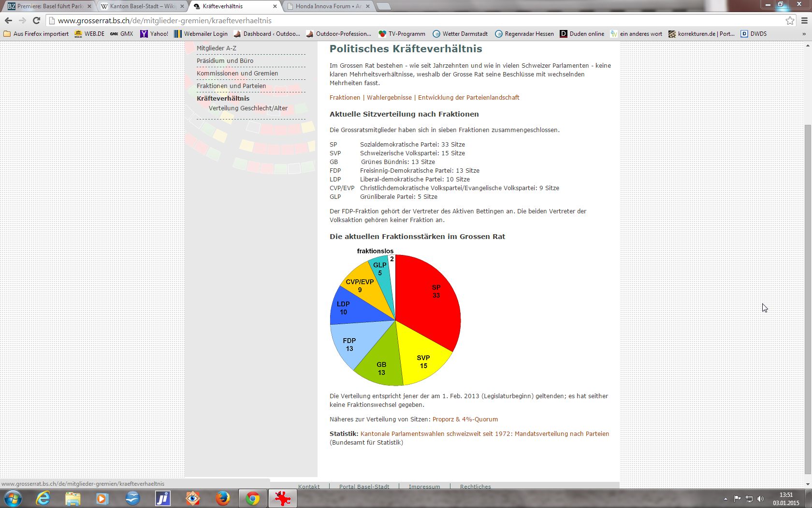Open Firefox from the Windows taskbar
The image size is (812, 508).
coord(222,498)
